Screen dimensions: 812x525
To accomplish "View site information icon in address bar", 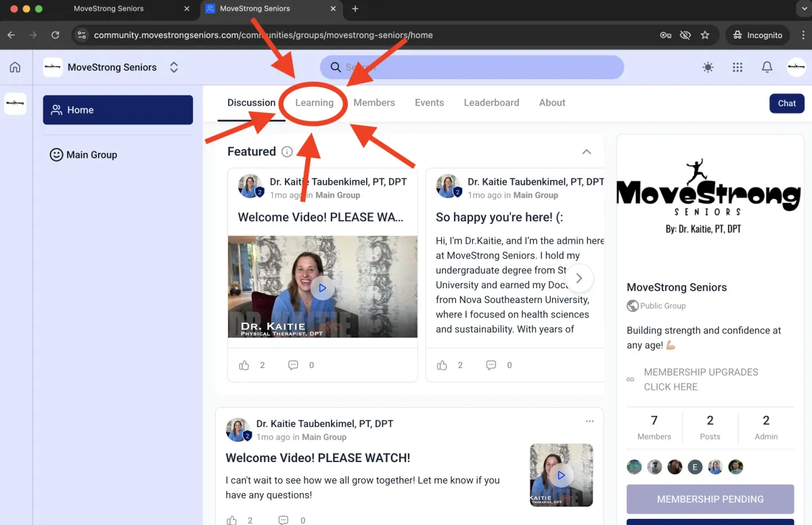I will pos(82,35).
